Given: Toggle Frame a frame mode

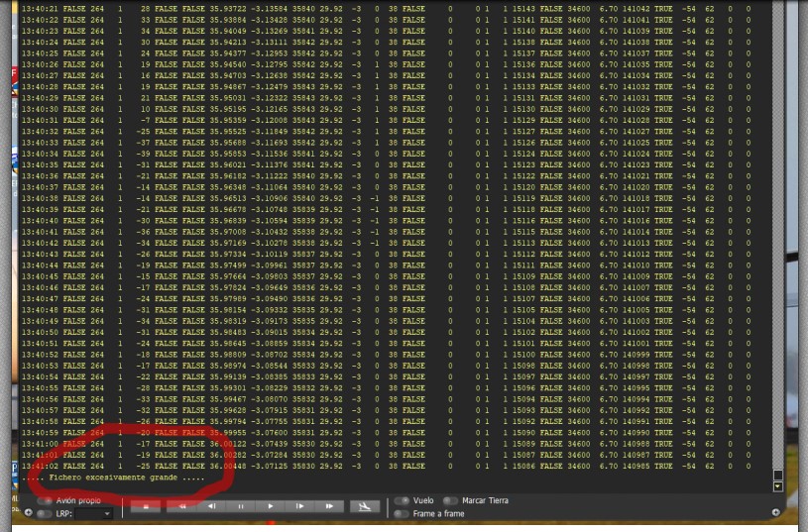Looking at the screenshot, I should pos(402,514).
